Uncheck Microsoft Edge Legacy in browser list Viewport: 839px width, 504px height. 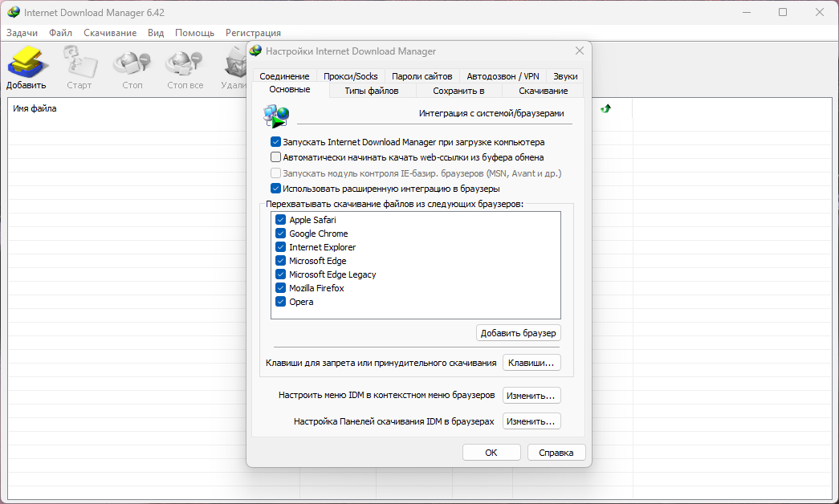[x=280, y=274]
